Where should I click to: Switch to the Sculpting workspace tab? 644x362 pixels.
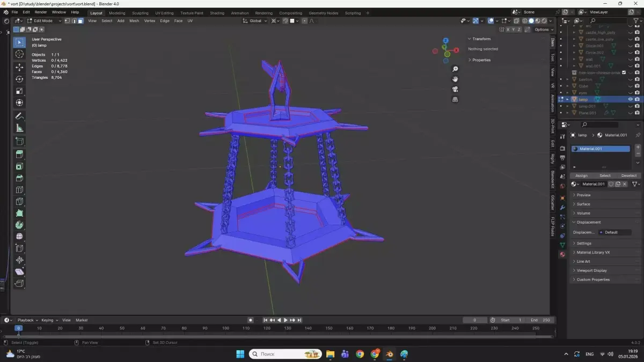point(140,13)
